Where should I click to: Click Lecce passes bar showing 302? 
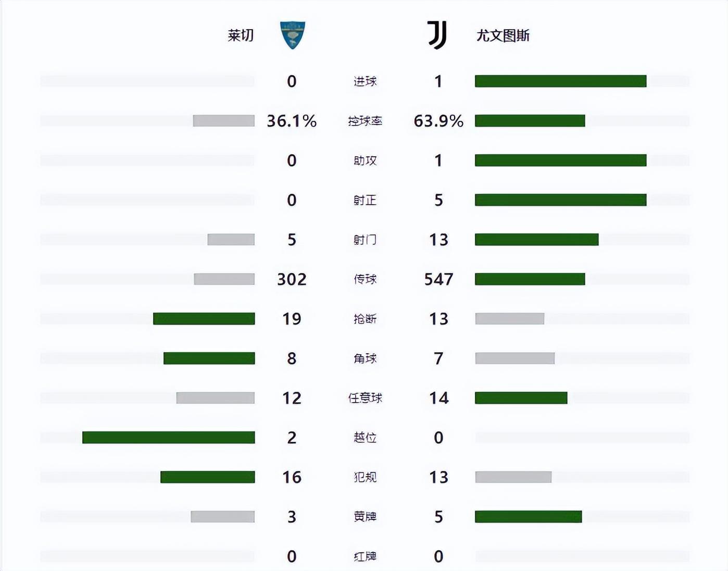point(224,279)
